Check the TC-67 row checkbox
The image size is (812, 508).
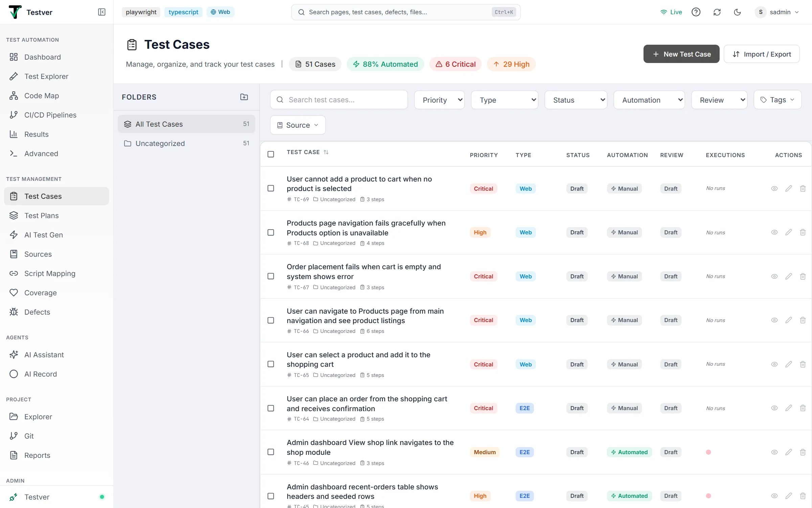click(271, 276)
